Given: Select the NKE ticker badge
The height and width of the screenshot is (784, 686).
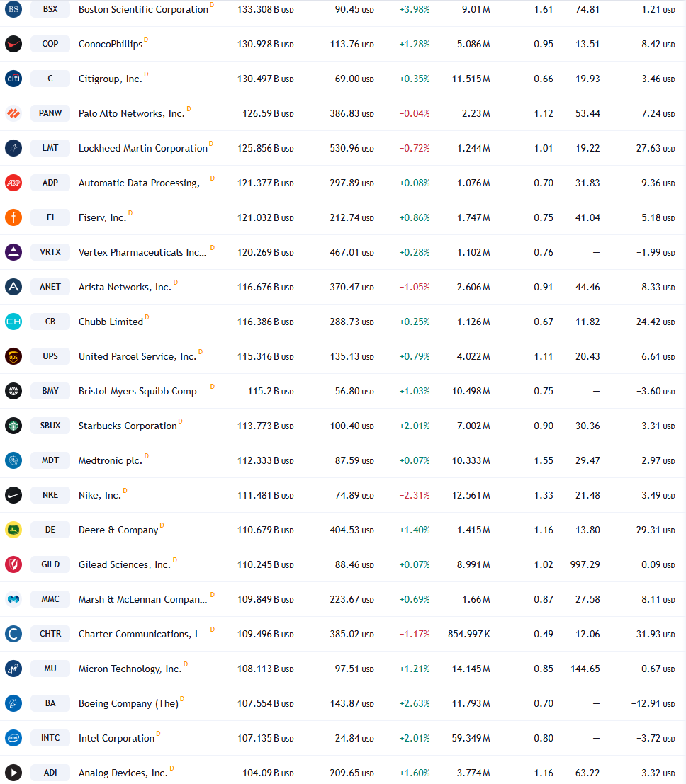Looking at the screenshot, I should [50, 495].
